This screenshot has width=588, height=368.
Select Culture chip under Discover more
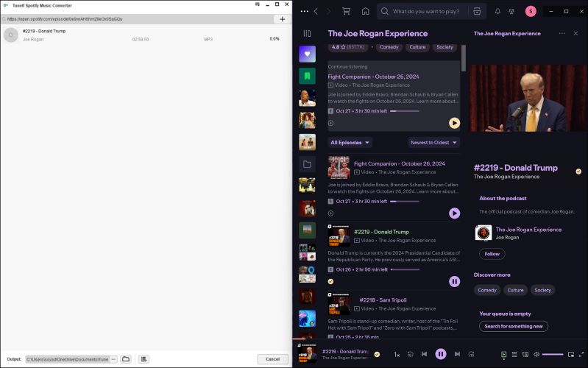click(515, 290)
